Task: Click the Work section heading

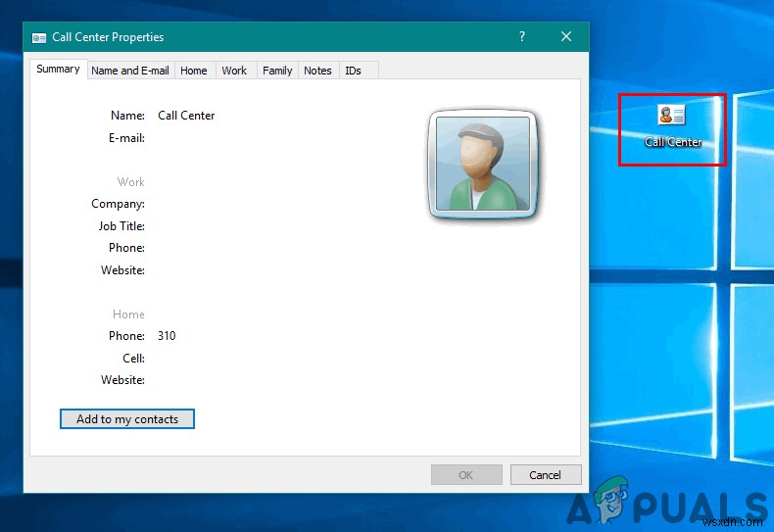Action: point(131,182)
